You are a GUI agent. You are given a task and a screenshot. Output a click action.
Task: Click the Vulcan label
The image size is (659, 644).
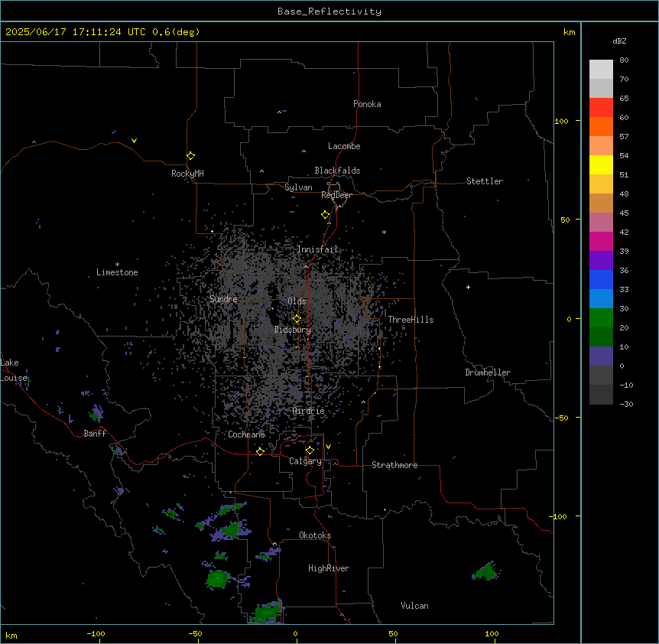415,605
